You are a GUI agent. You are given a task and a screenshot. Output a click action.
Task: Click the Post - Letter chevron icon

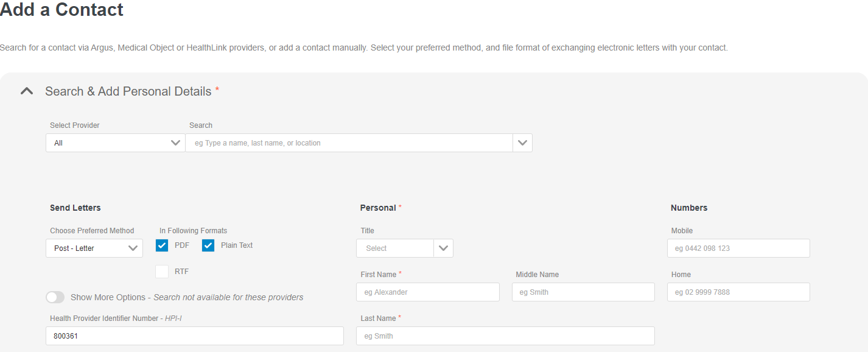(133, 248)
